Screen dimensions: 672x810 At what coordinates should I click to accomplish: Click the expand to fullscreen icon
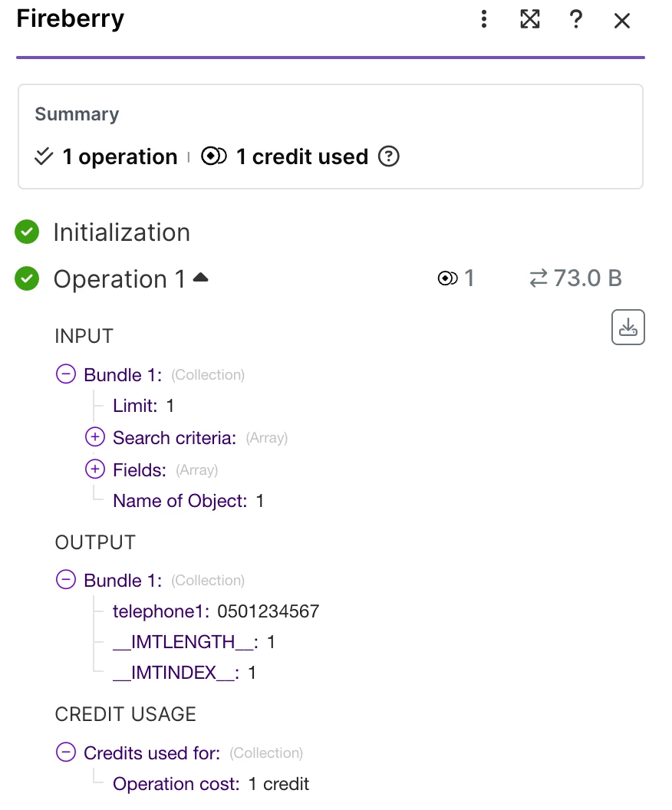[530, 19]
